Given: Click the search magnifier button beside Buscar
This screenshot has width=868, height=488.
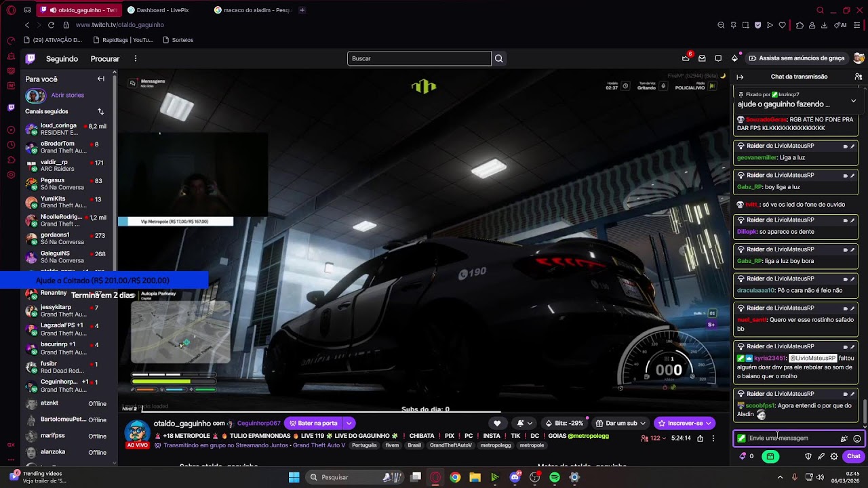Looking at the screenshot, I should (x=499, y=58).
